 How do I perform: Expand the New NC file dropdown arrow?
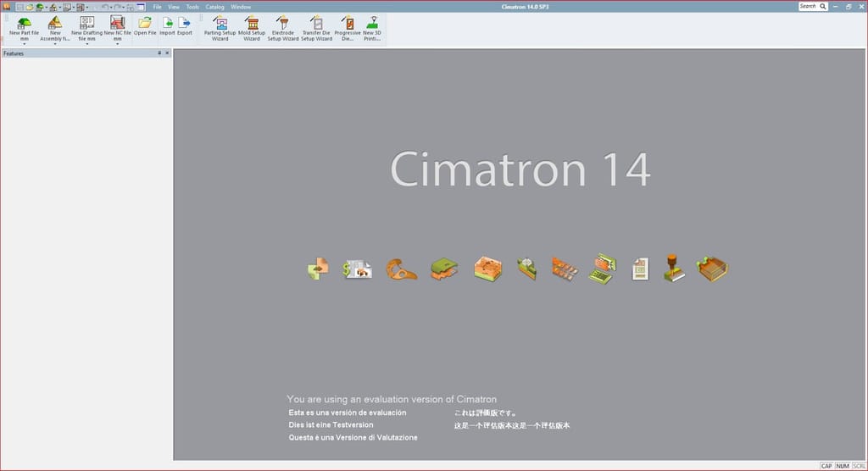(117, 44)
